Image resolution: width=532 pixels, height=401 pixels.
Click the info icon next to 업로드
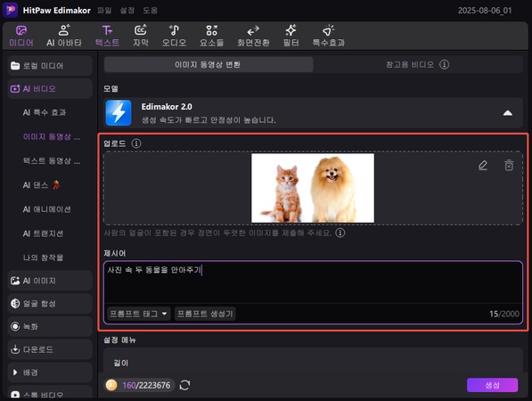(x=136, y=143)
